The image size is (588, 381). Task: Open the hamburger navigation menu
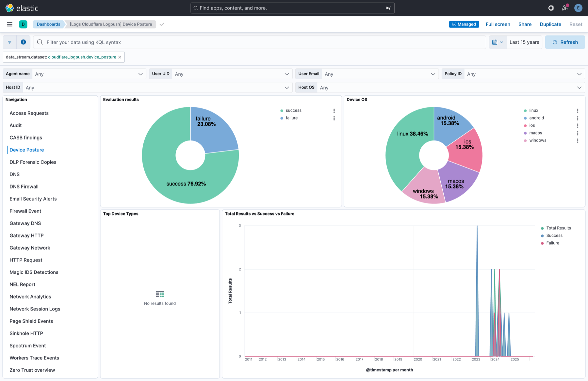click(x=9, y=24)
